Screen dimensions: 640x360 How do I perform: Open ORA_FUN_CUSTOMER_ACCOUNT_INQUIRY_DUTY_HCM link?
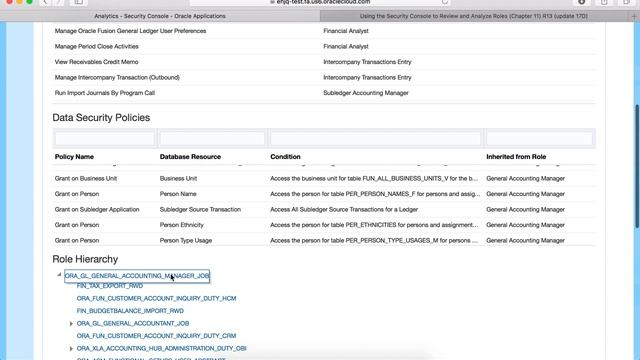(156, 298)
